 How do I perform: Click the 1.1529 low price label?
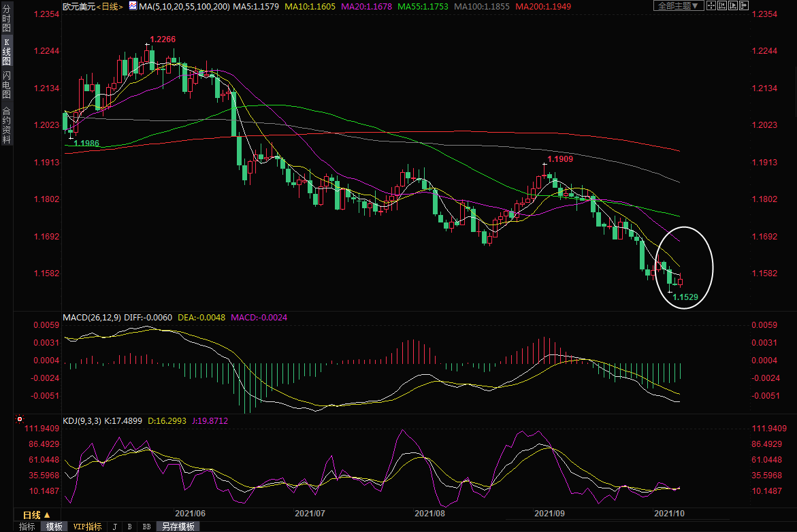tap(685, 297)
